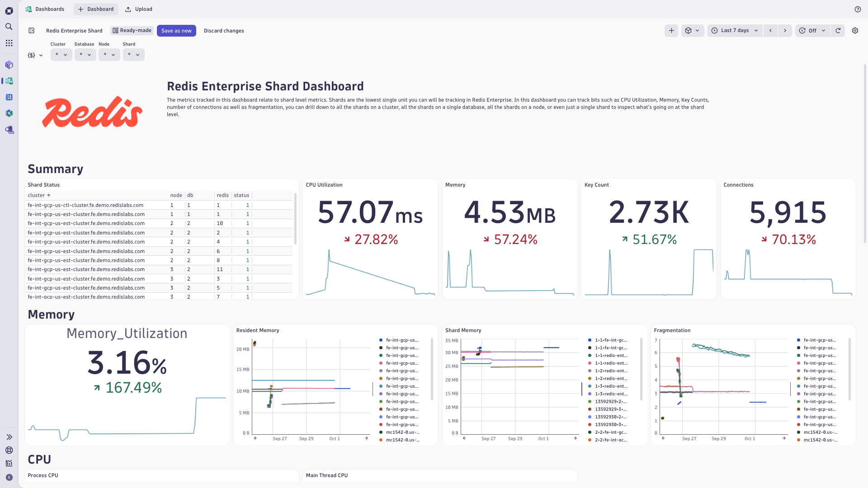Click the search icon in the left sidebar
This screenshot has height=488, width=868.
[x=9, y=27]
